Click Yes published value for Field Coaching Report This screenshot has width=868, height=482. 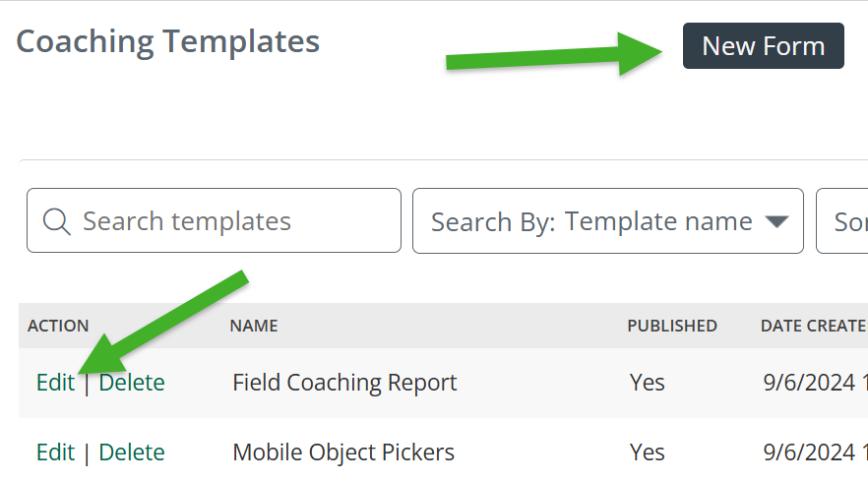click(648, 383)
